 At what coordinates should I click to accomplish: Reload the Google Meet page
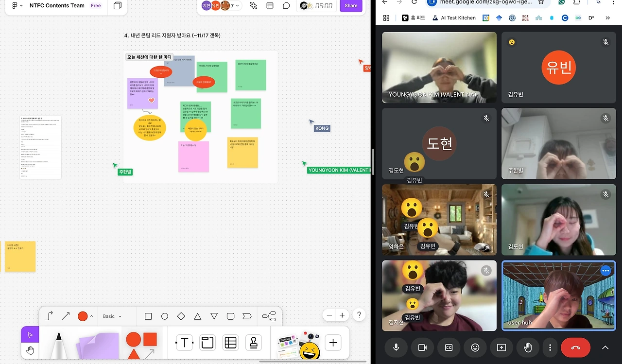click(x=414, y=2)
